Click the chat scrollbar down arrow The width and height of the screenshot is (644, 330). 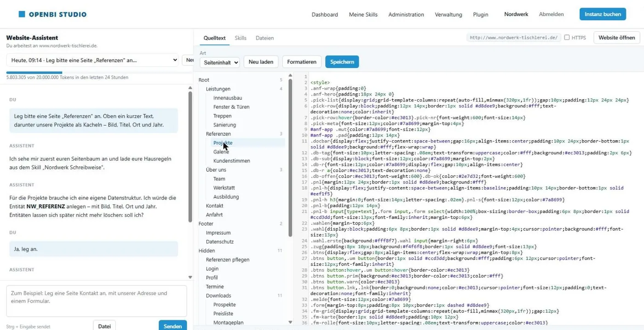tap(190, 277)
